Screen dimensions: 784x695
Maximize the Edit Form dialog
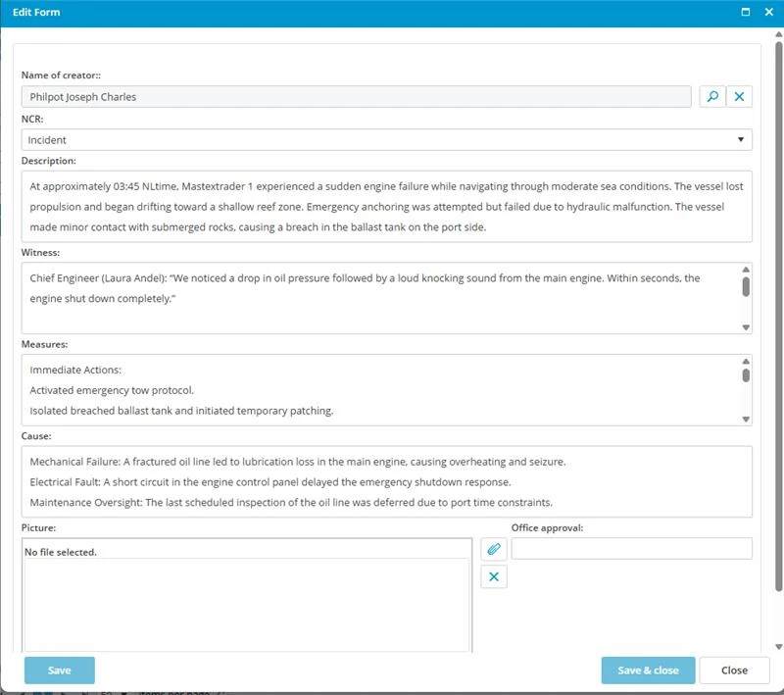[x=746, y=13]
